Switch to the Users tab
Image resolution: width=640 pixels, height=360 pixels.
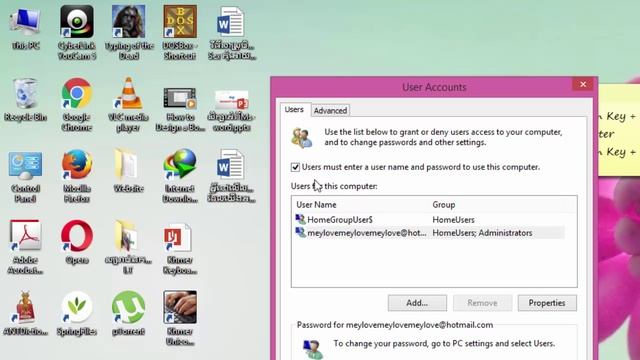294,109
